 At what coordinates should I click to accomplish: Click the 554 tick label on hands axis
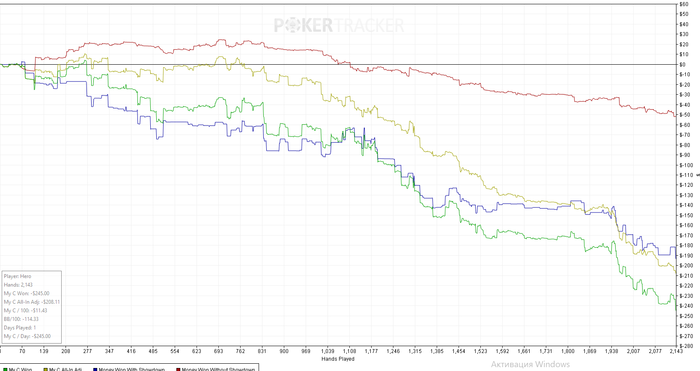click(175, 351)
